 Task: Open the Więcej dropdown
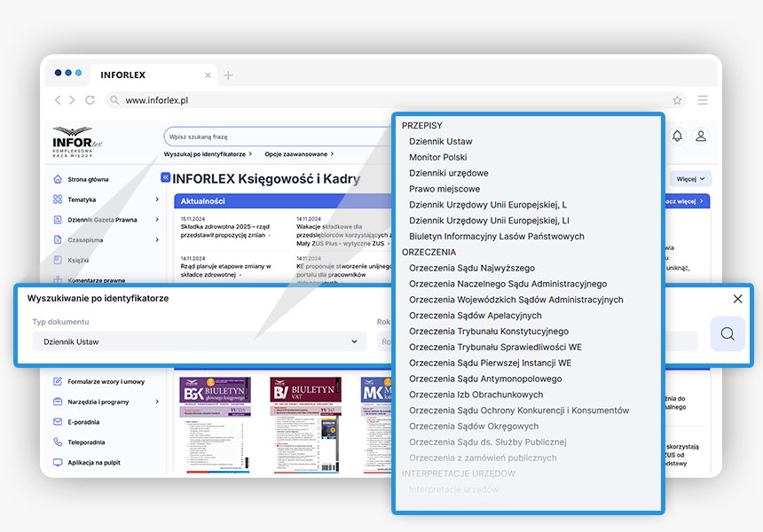(x=692, y=179)
